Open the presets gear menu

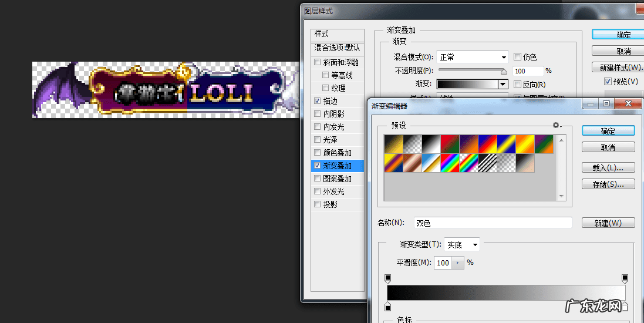click(x=557, y=125)
